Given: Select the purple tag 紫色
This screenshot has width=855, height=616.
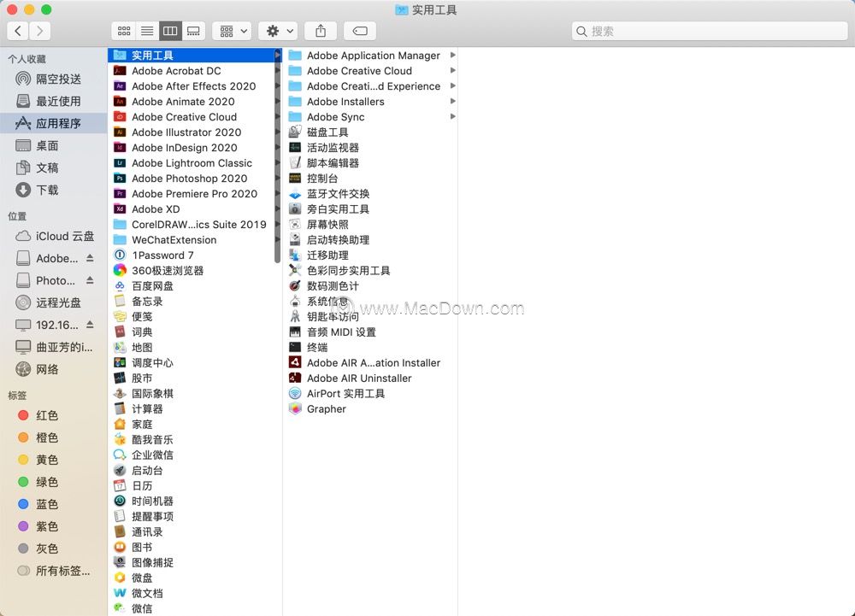Looking at the screenshot, I should 53,526.
